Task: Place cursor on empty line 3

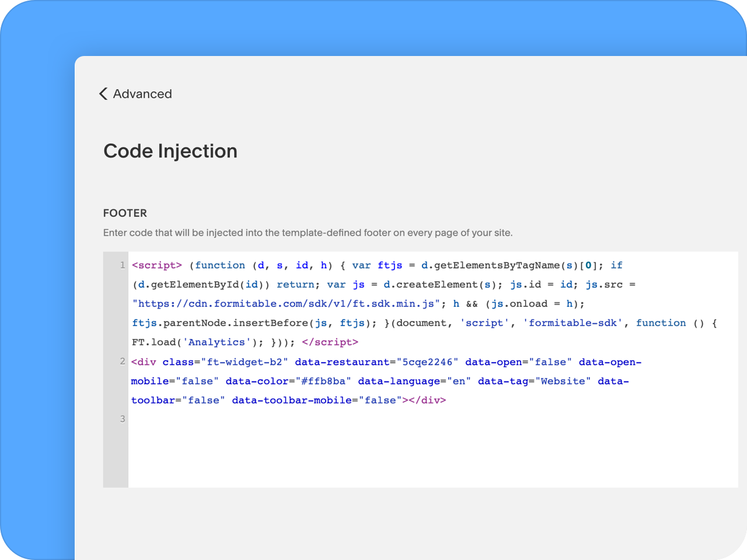Action: click(432, 419)
